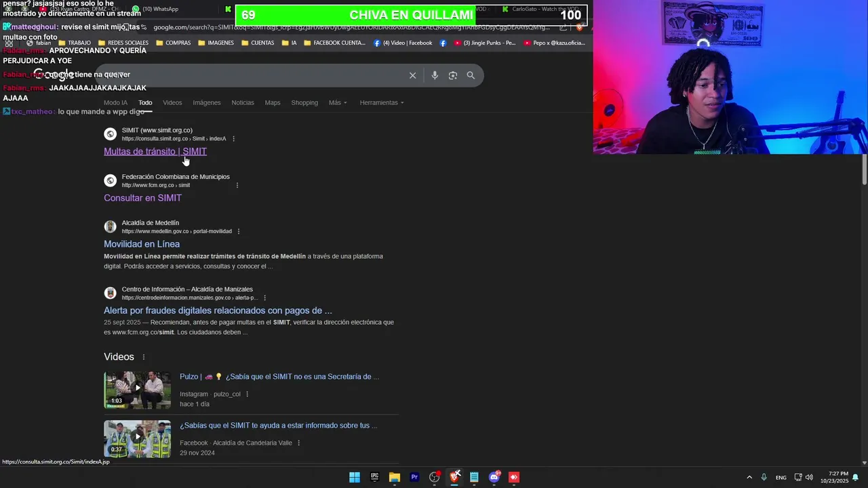Select the Todo results tab
The image size is (868, 488).
tap(145, 103)
